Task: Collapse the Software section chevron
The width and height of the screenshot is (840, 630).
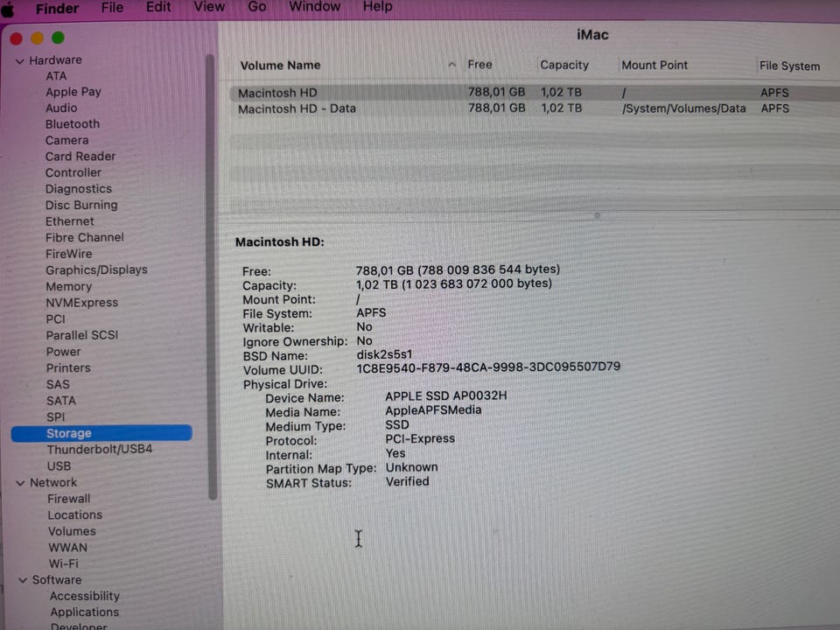Action: [23, 580]
